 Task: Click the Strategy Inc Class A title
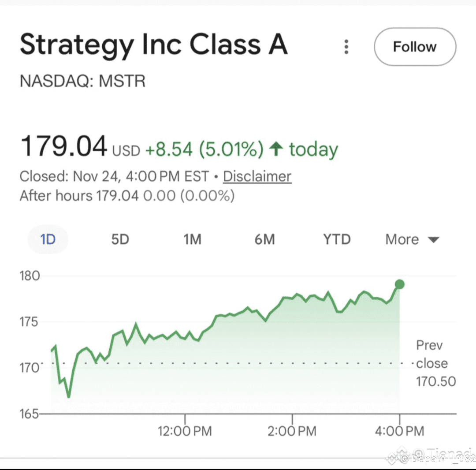154,45
